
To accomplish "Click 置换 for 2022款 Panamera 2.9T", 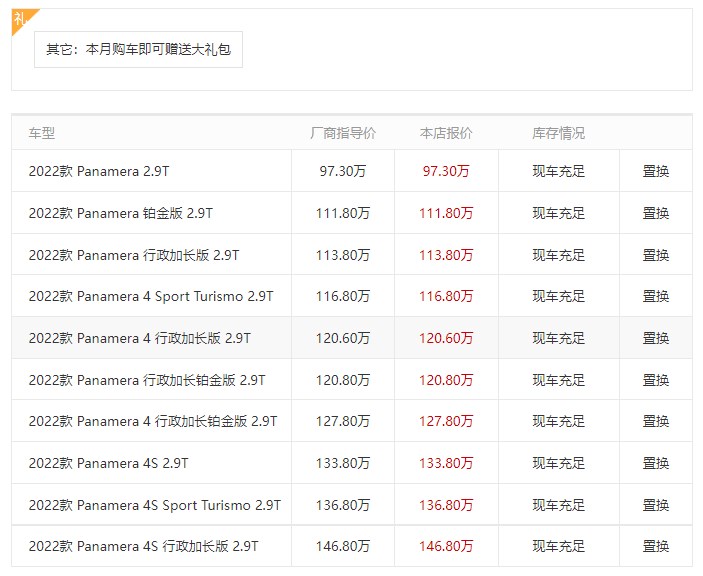I will click(655, 171).
